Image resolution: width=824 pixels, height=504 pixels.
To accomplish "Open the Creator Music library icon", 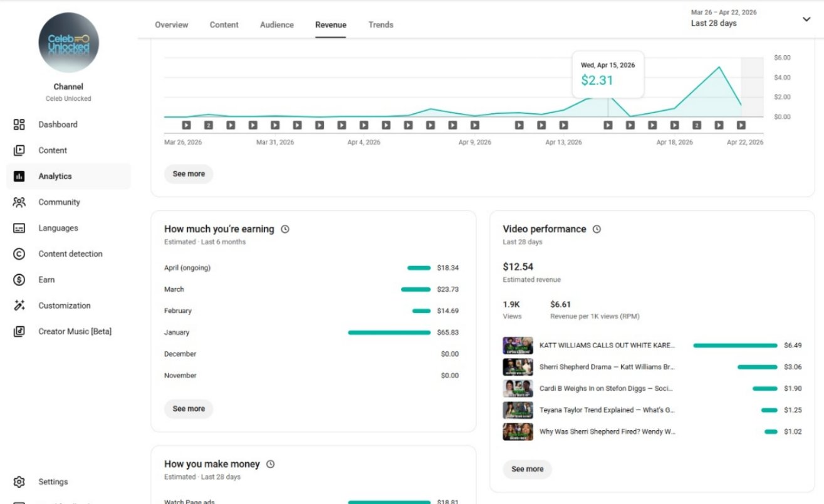I will pyautogui.click(x=19, y=332).
